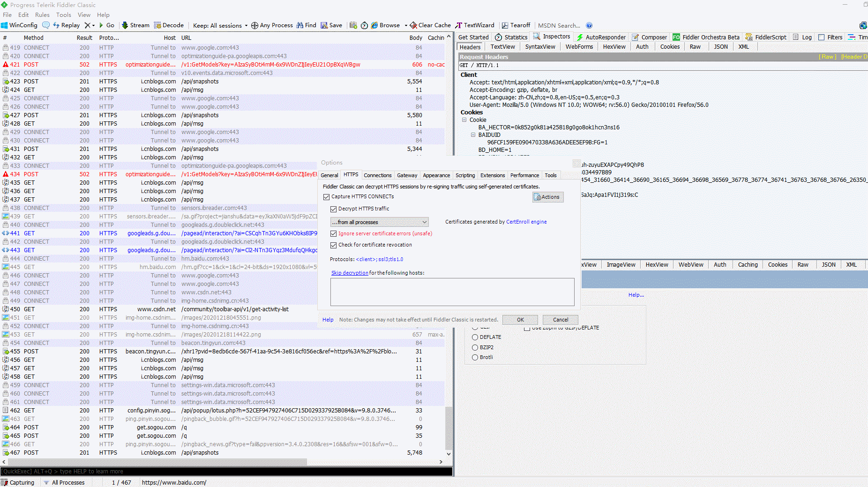Click the Go resume button

click(106, 25)
